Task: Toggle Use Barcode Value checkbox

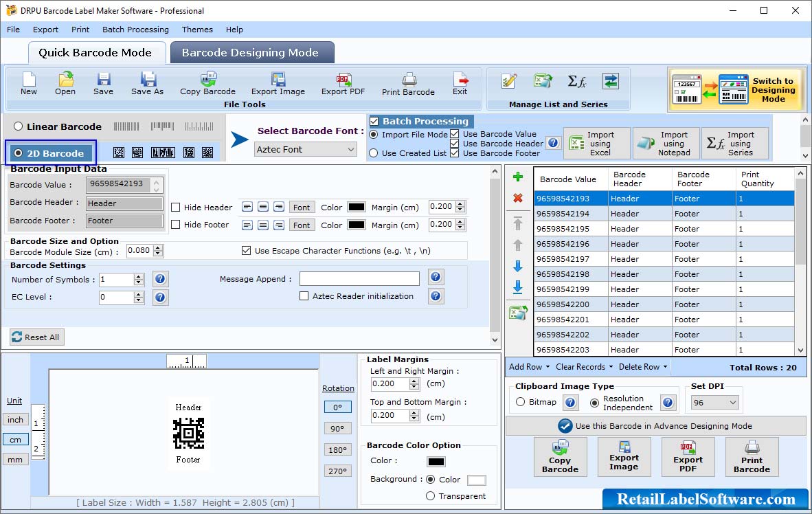Action: pos(454,134)
